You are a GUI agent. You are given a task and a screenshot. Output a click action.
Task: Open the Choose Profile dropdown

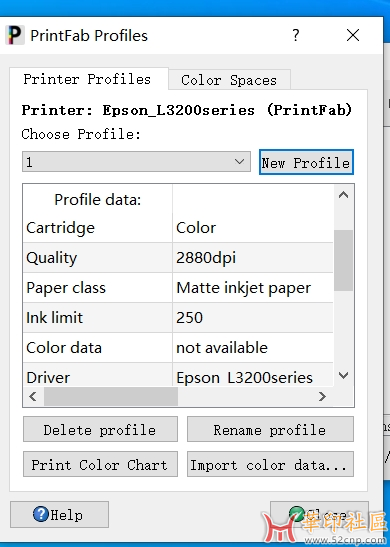point(136,162)
